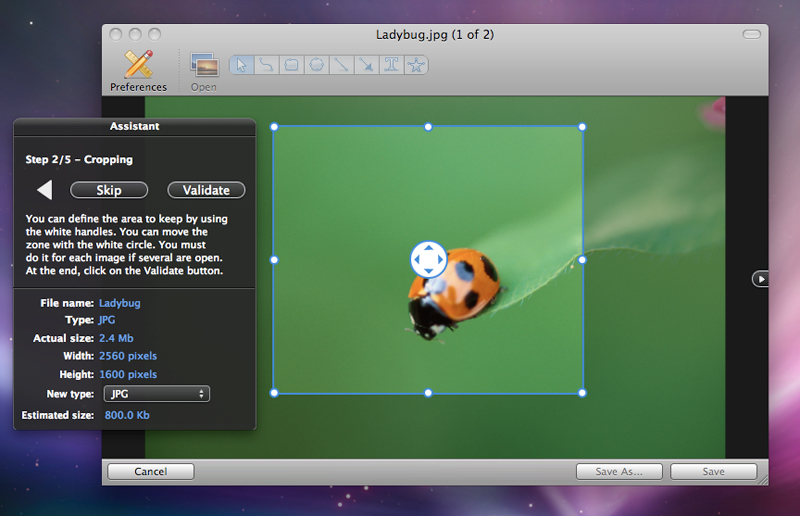Open the Preferences toolbar item
The image size is (800, 516).
pyautogui.click(x=138, y=71)
